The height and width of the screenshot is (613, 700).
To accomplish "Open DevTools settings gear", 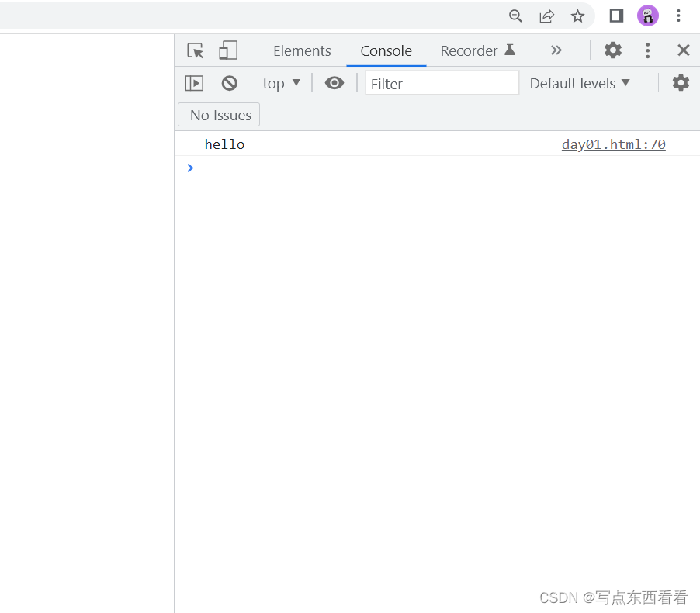I will click(x=612, y=50).
